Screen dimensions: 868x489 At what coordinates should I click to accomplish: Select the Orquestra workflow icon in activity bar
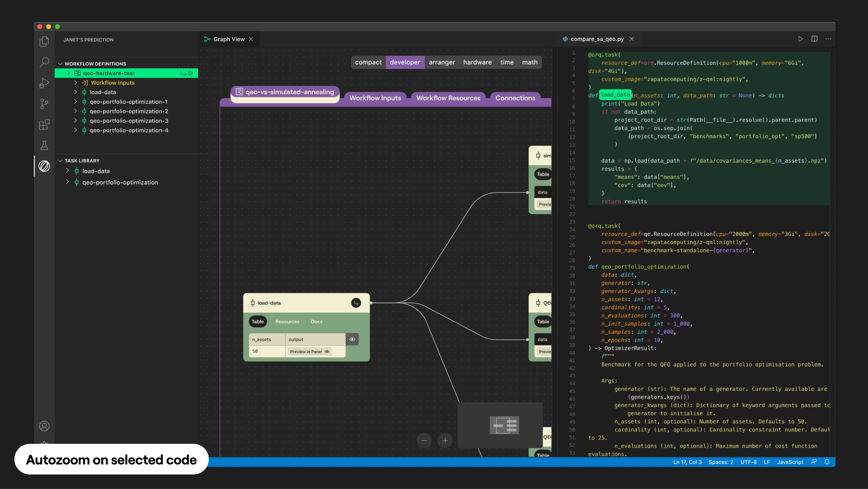click(x=44, y=166)
